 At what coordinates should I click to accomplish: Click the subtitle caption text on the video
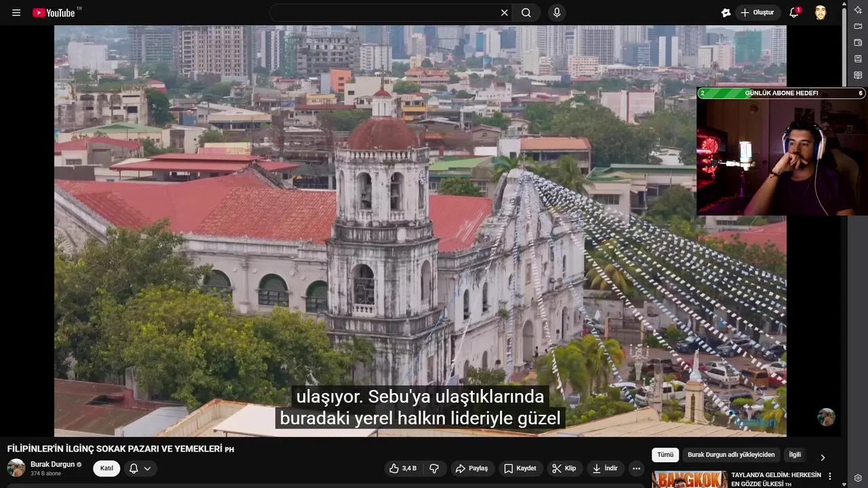[420, 407]
